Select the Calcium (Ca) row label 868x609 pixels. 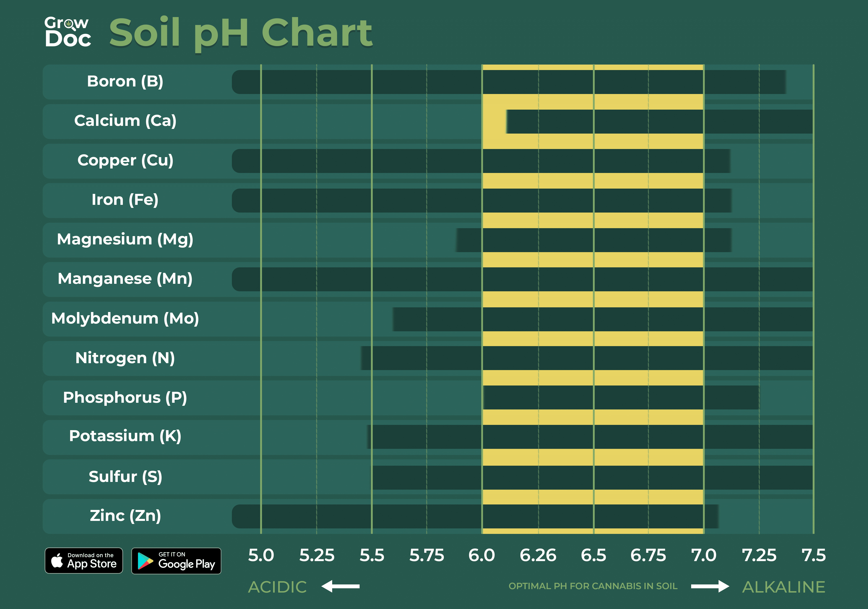(125, 121)
